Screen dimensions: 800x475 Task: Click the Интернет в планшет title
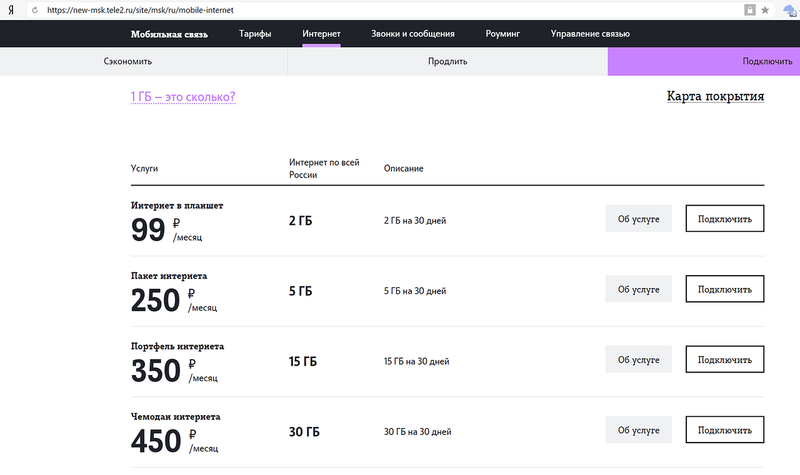coord(177,206)
